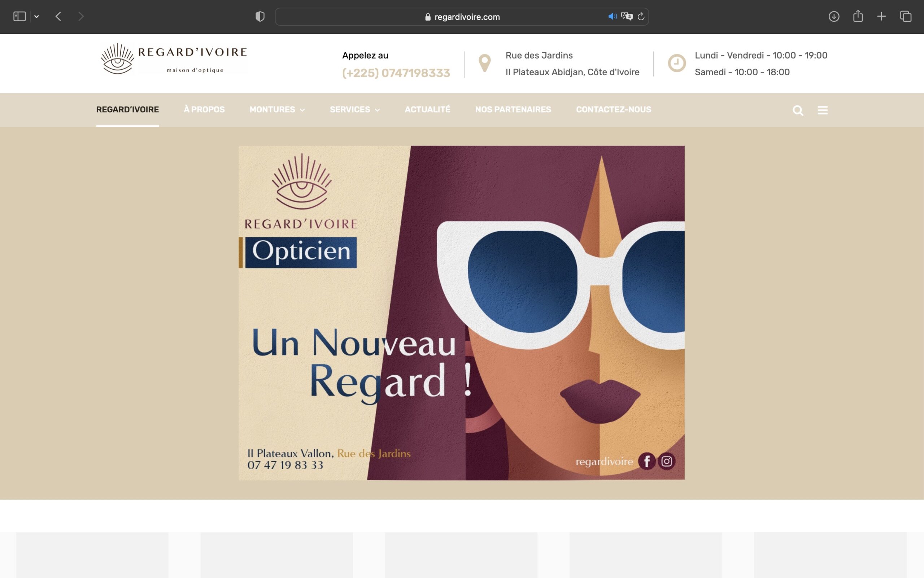This screenshot has width=924, height=578.
Task: Click the Facebook icon in the banner
Action: click(647, 461)
